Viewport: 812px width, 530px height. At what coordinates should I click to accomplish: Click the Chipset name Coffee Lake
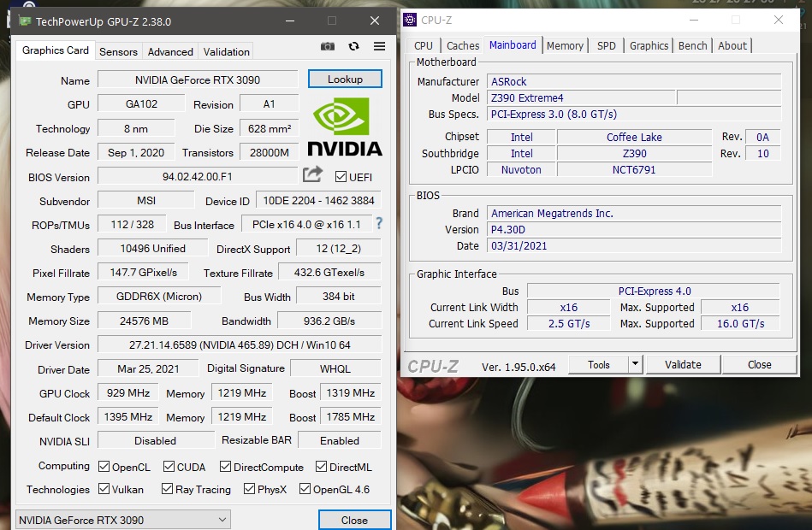[634, 137]
